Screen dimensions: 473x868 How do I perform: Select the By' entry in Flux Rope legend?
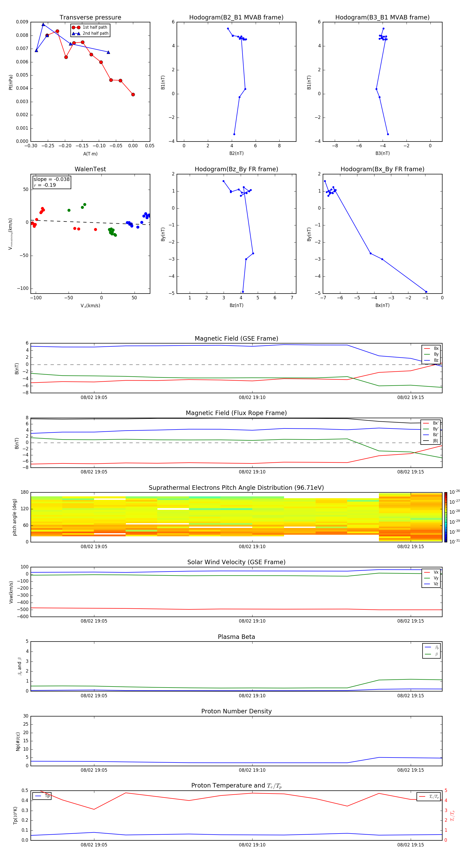click(431, 429)
